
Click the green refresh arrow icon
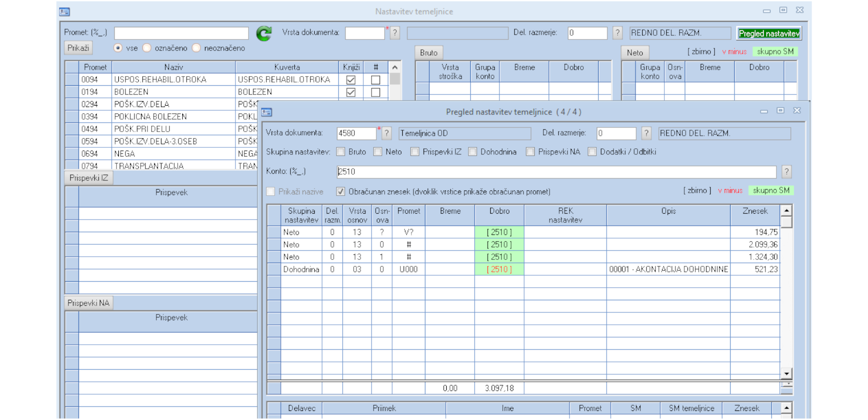[263, 33]
